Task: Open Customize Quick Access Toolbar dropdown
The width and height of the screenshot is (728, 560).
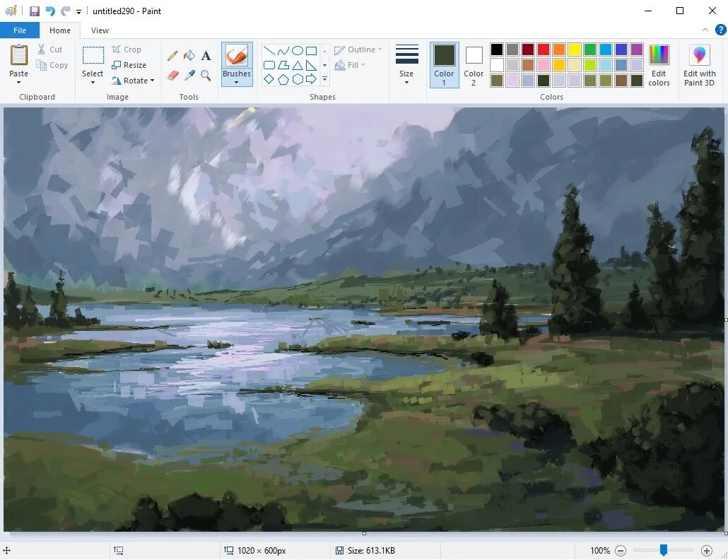Action: coord(79,12)
